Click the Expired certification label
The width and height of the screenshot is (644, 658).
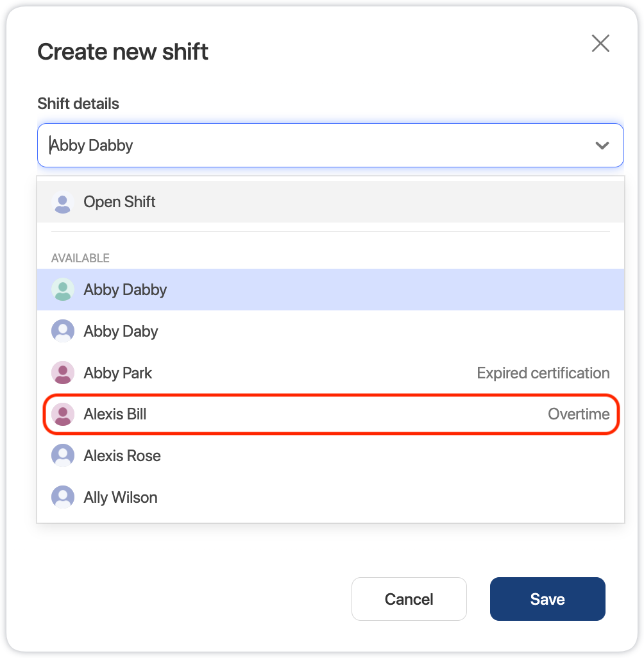tap(543, 373)
